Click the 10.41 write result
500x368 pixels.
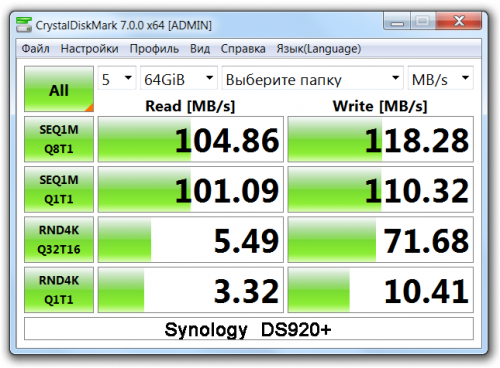click(x=381, y=290)
